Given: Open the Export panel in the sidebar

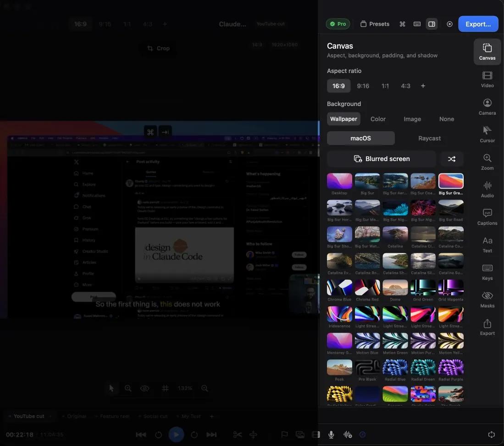Looking at the screenshot, I should point(487,327).
